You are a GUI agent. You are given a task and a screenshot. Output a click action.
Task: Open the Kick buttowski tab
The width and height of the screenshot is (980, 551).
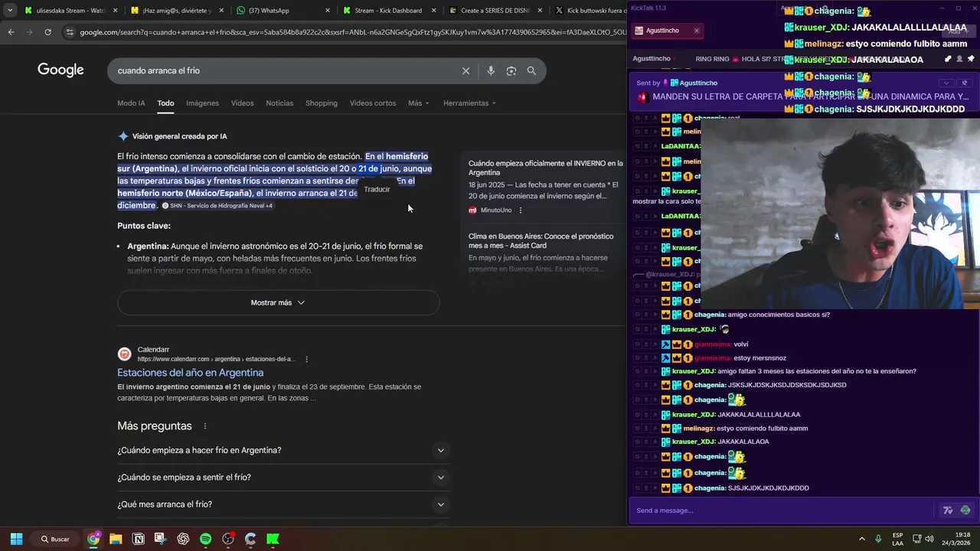(x=588, y=11)
